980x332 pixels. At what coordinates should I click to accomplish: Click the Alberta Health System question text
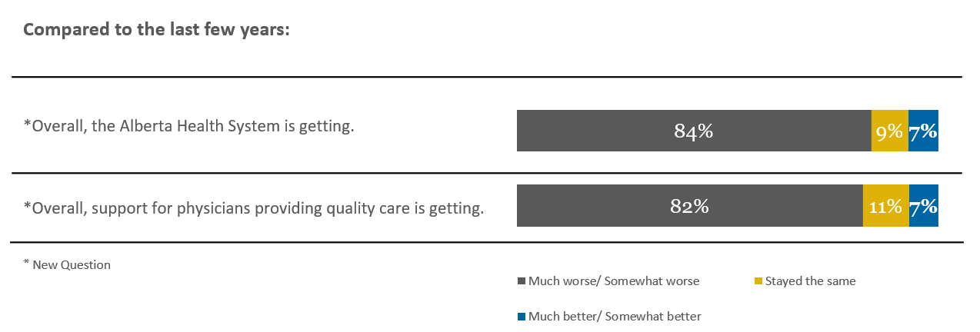pos(189,127)
